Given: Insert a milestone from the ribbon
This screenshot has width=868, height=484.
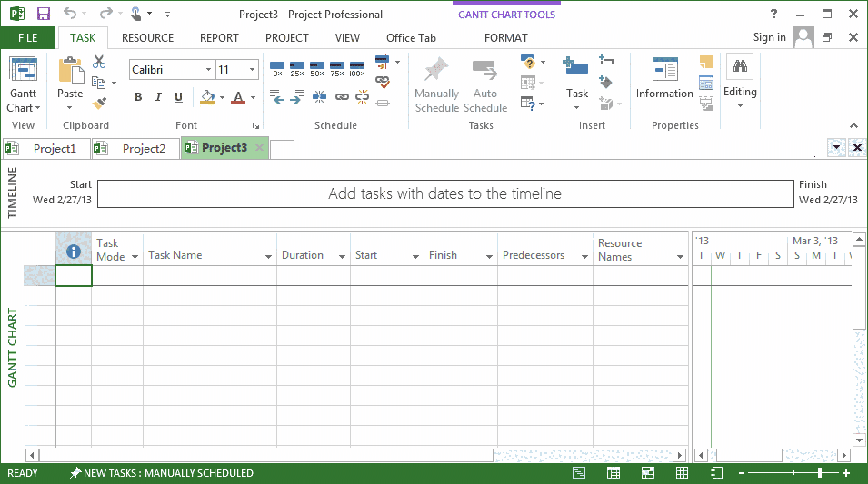Looking at the screenshot, I should coord(607,82).
